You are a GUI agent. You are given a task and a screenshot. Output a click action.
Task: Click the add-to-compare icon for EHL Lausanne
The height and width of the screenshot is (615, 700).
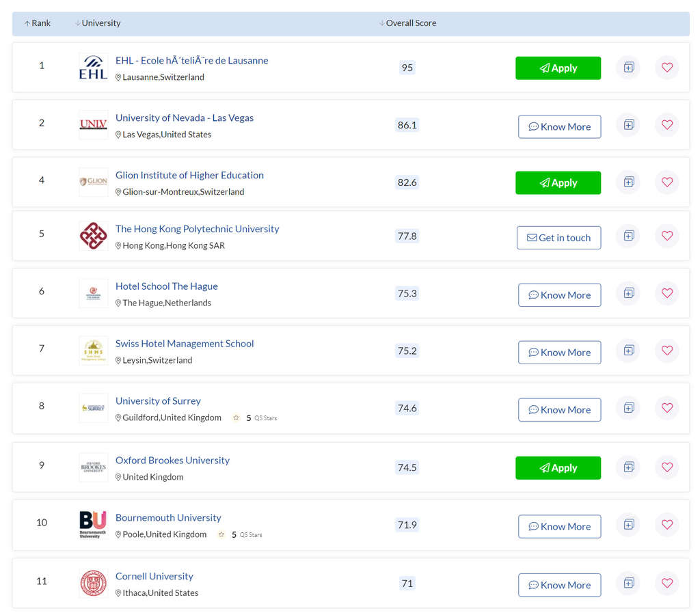pyautogui.click(x=628, y=67)
